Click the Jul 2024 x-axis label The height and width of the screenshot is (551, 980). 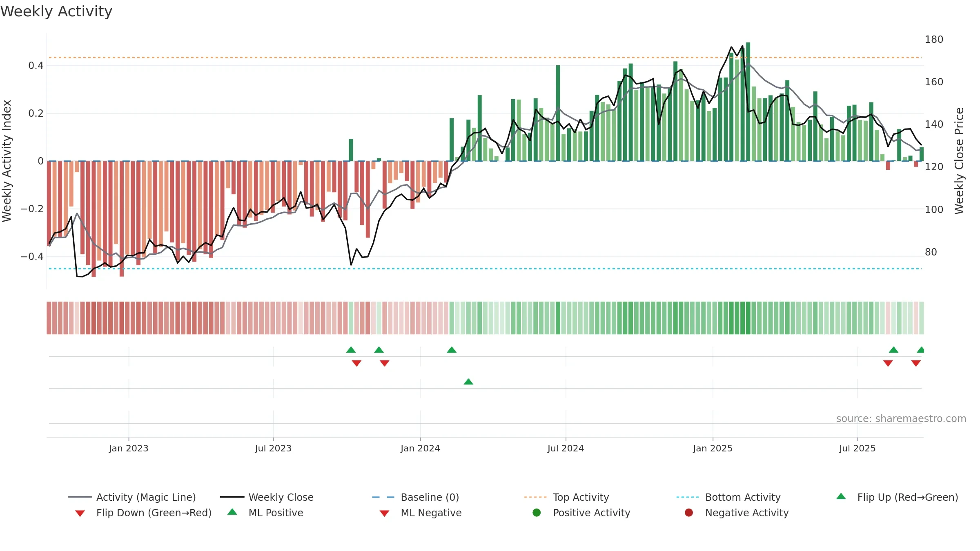pos(566,449)
